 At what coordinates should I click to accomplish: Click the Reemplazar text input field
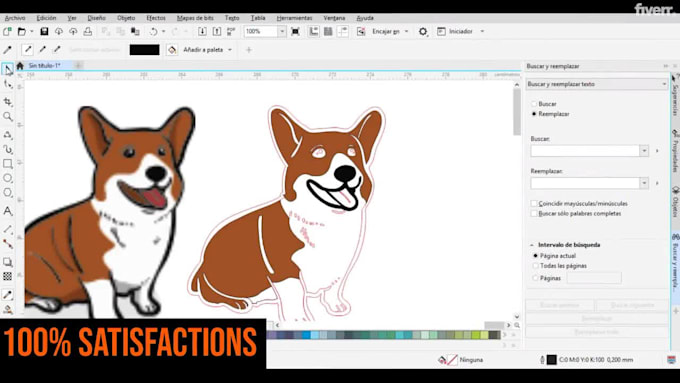coord(585,183)
